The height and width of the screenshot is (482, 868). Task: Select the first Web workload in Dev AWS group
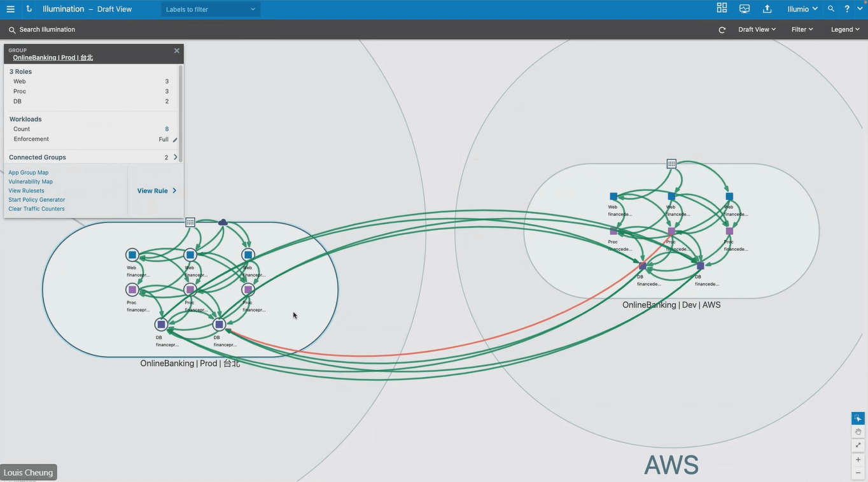(613, 197)
